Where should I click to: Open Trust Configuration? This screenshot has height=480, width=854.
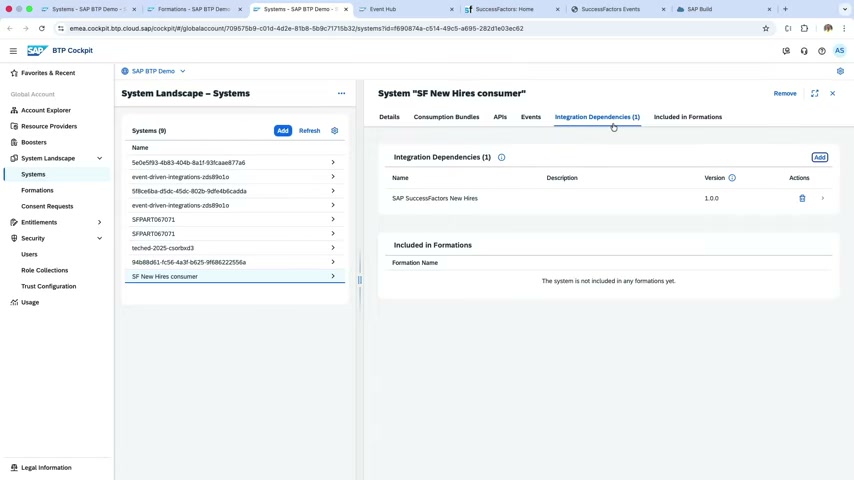(x=48, y=287)
